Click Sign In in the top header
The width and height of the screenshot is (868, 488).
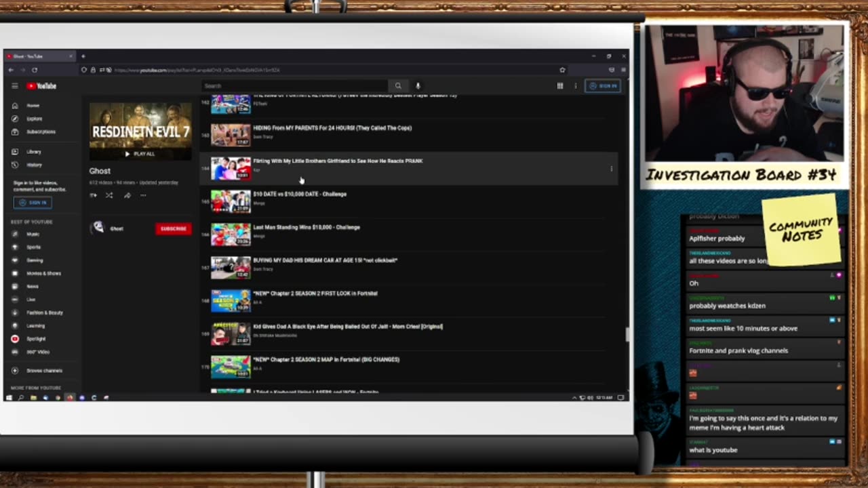(602, 86)
